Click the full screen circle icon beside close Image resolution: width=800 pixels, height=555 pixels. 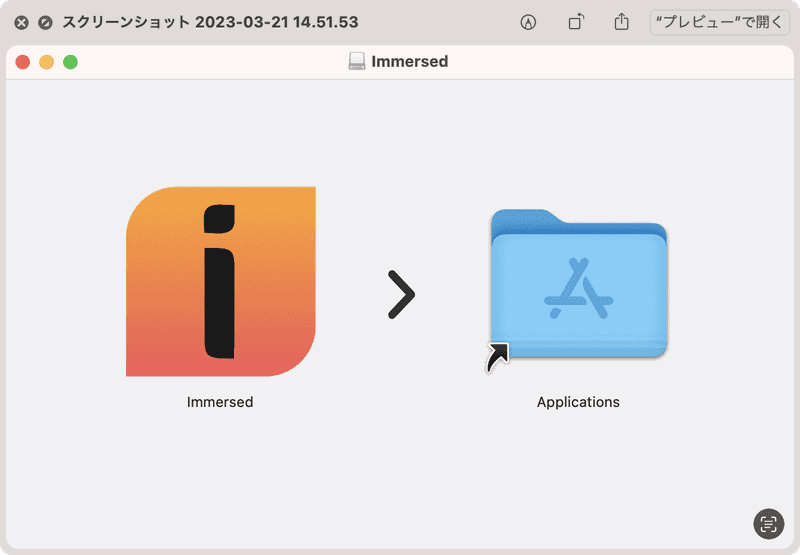pos(45,22)
